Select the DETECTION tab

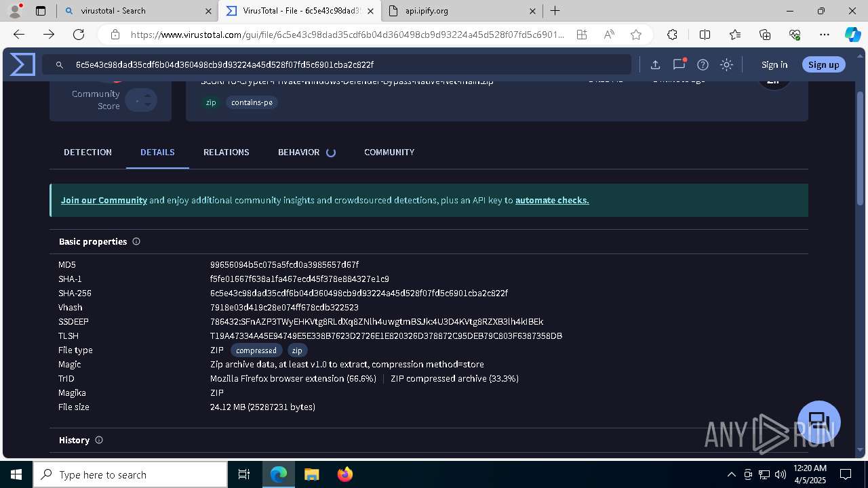tap(87, 152)
